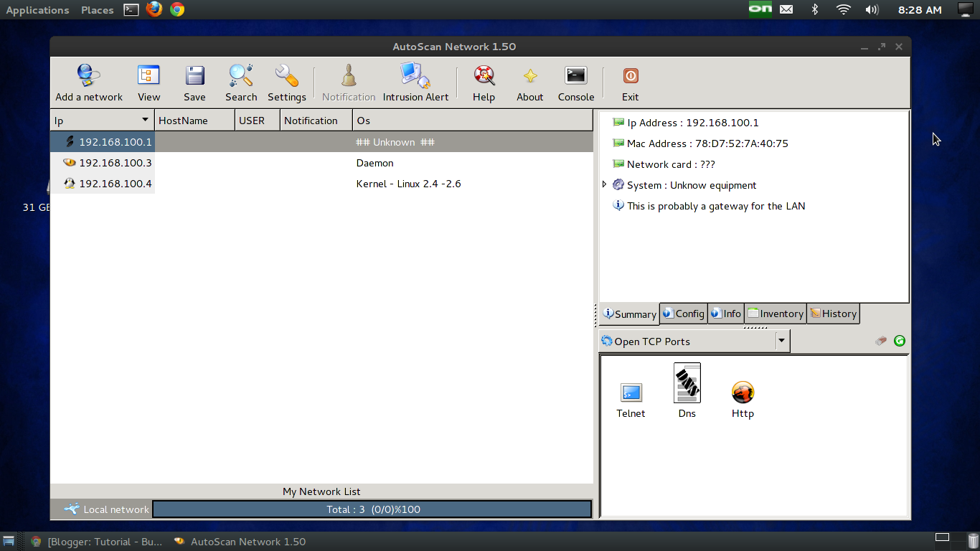Viewport: 980px width, 551px height.
Task: Switch to the Summary tab
Action: pyautogui.click(x=629, y=314)
